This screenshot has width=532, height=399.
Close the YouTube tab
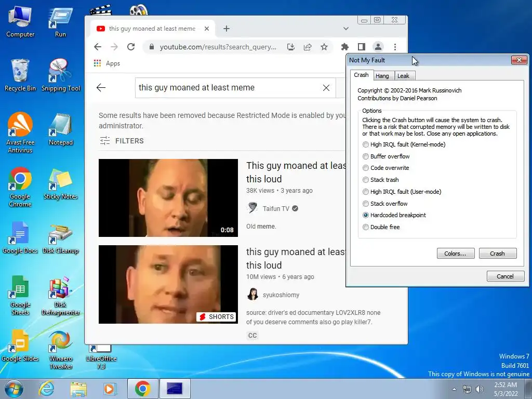click(x=207, y=29)
